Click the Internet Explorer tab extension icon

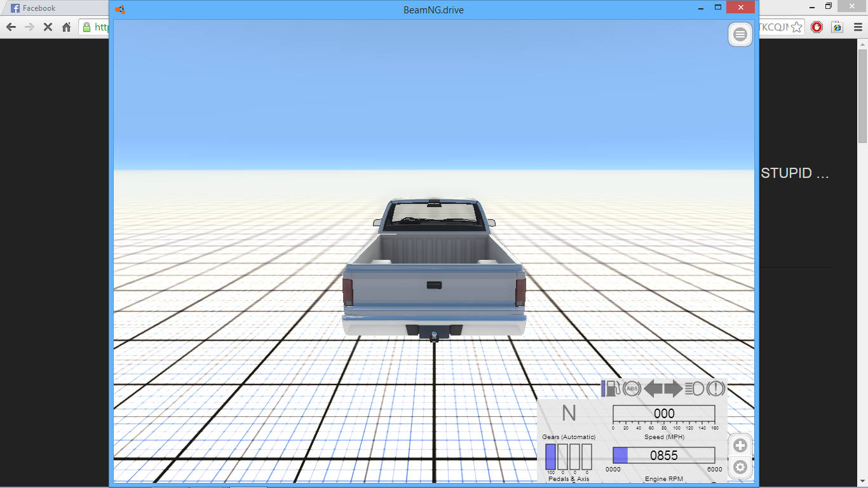[837, 27]
